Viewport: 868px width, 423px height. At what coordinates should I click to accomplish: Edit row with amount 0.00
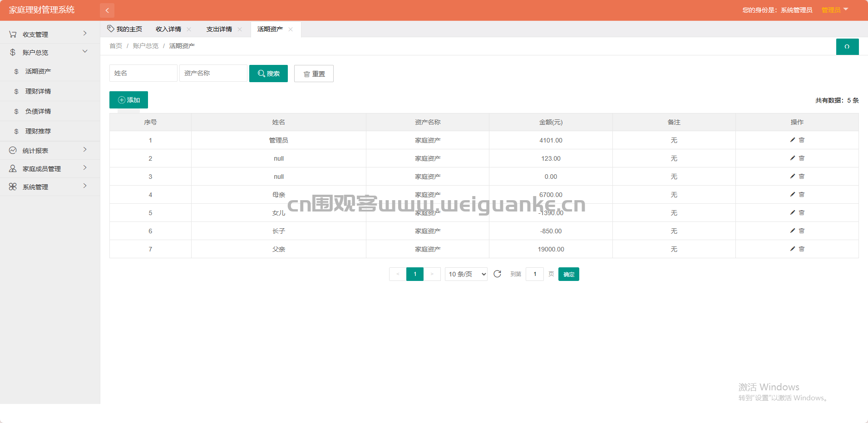tap(793, 176)
